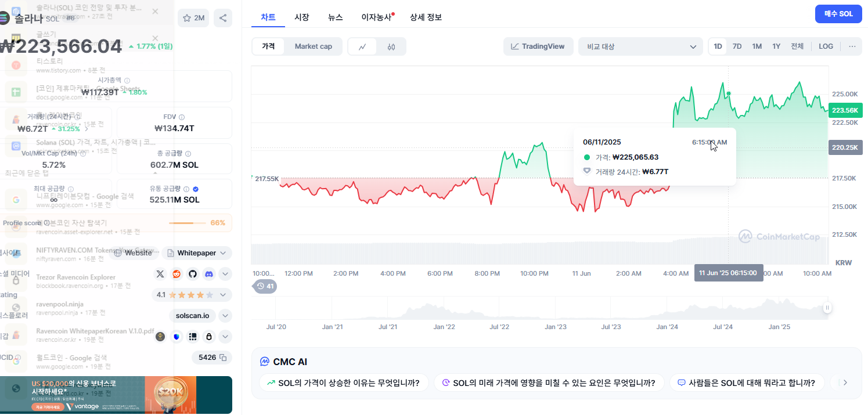Open Solana's Discord social link
868x415 pixels.
pyautogui.click(x=208, y=273)
